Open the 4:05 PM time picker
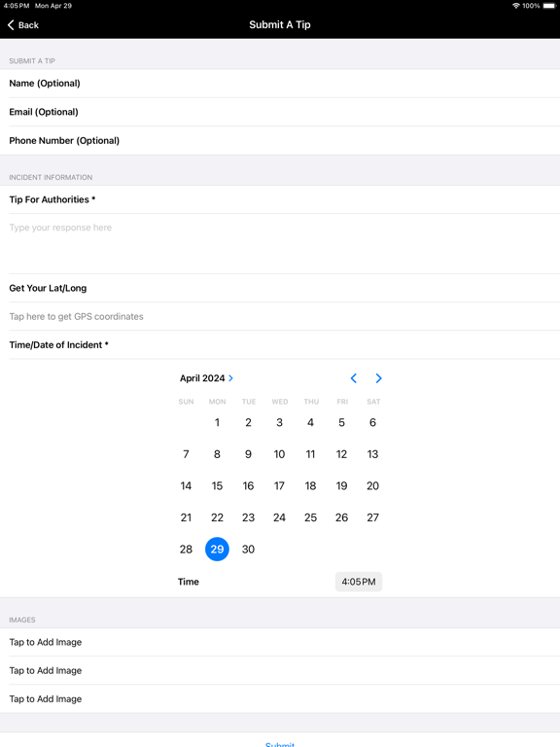 point(359,582)
